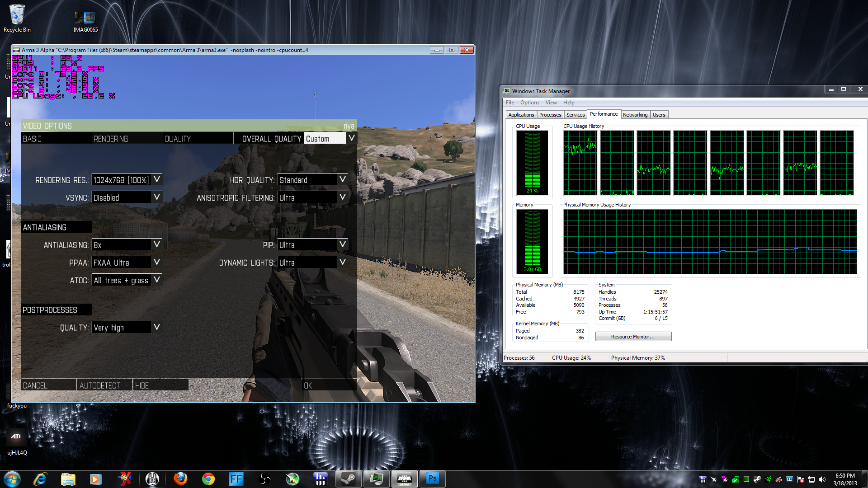Open Action Center flag tray icon
Viewport: 868px width, 488px height.
(x=801, y=479)
